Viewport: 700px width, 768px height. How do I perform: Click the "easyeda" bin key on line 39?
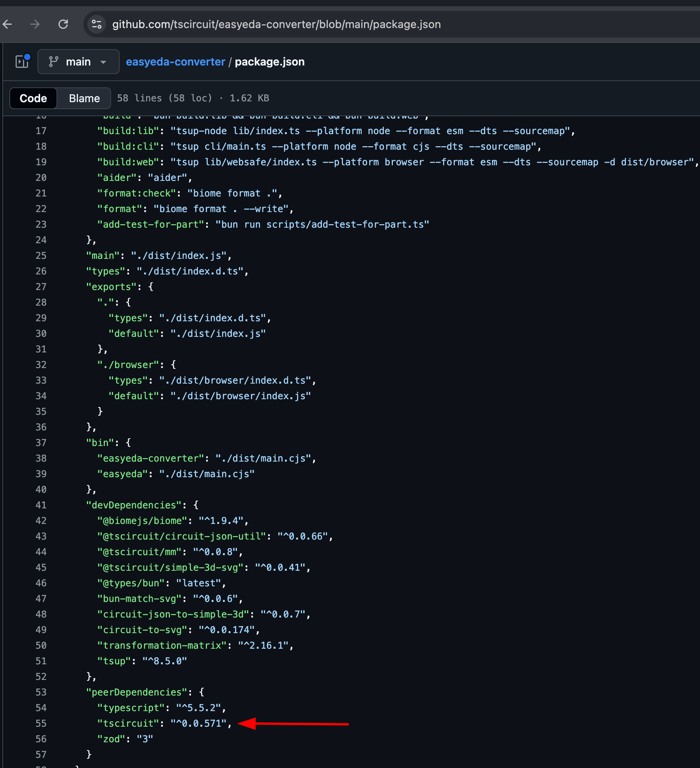(122, 474)
